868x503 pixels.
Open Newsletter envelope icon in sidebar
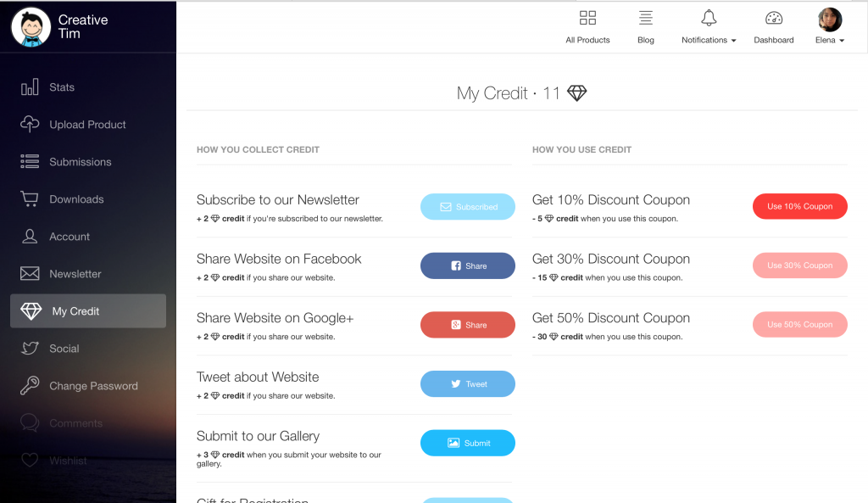30,274
